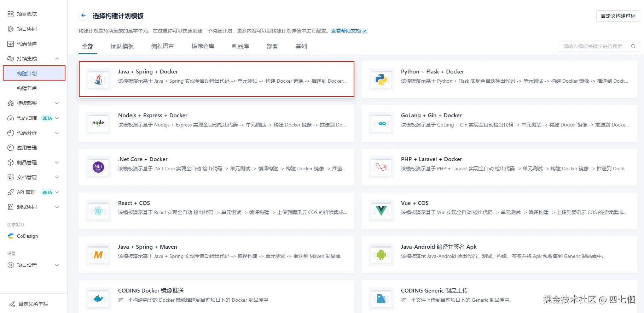
Task: Click the 项目设置 gear icon
Action: point(11,265)
